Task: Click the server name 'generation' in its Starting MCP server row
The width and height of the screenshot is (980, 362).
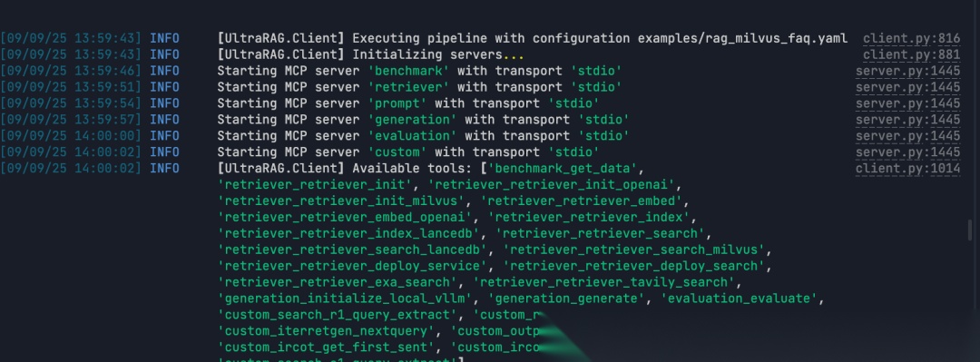Action: [413, 120]
